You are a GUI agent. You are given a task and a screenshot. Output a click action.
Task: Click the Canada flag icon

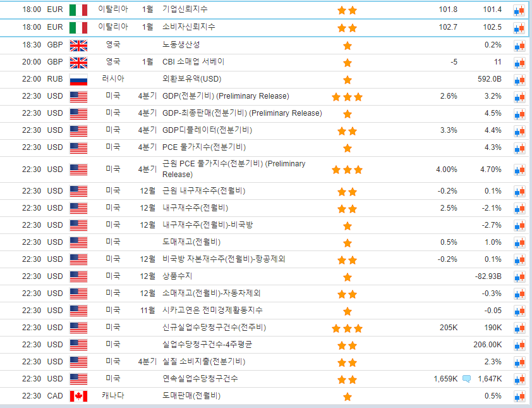tap(78, 396)
